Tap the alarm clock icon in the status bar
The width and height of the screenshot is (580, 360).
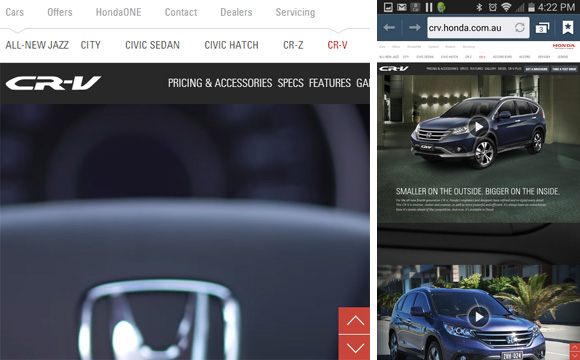click(x=492, y=7)
